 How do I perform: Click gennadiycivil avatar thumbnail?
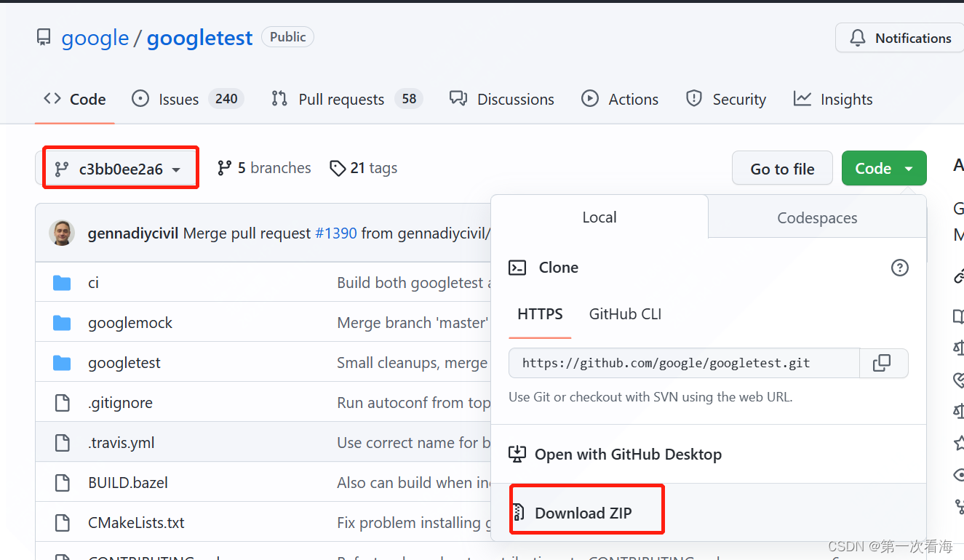click(x=62, y=233)
